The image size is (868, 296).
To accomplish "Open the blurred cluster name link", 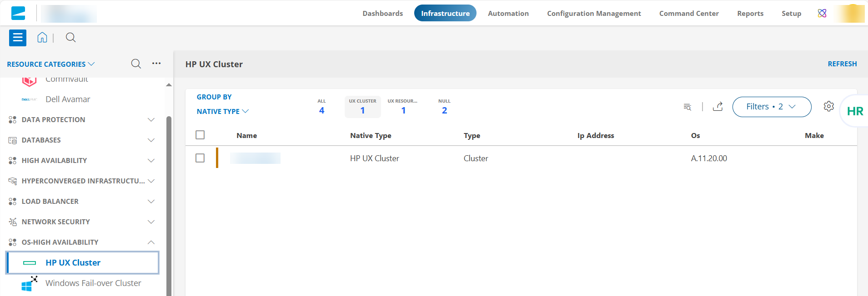I will coord(255,158).
